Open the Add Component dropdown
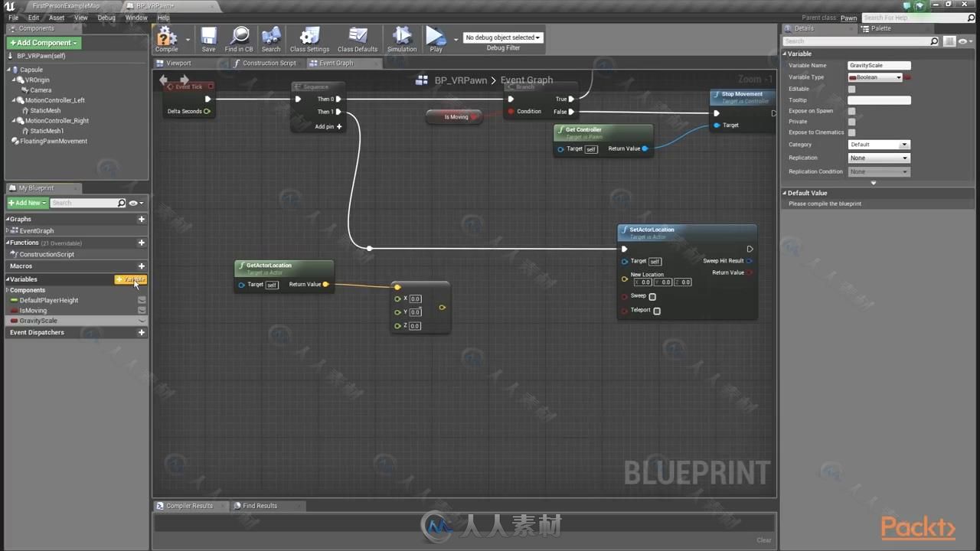This screenshot has height=551, width=980. [44, 43]
